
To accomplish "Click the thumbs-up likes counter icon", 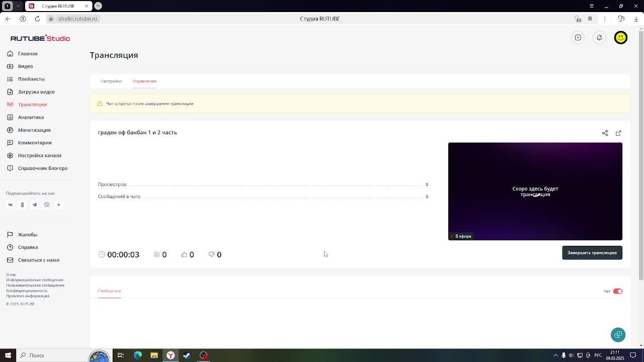I will pos(184,254).
